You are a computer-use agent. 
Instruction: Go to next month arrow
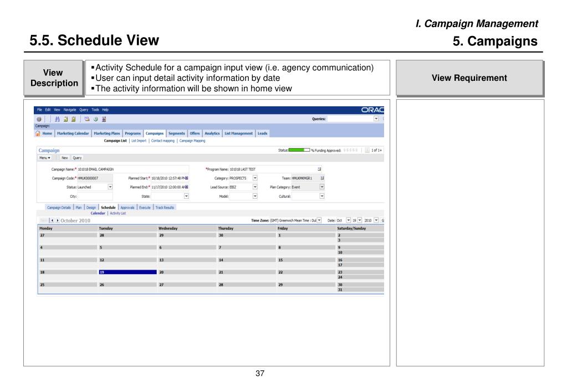[58, 220]
